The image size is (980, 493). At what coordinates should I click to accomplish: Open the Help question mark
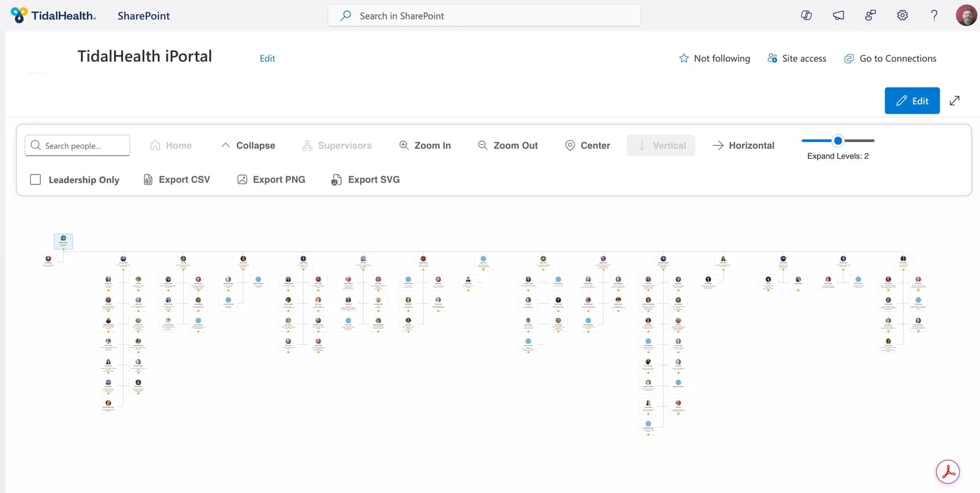(934, 15)
